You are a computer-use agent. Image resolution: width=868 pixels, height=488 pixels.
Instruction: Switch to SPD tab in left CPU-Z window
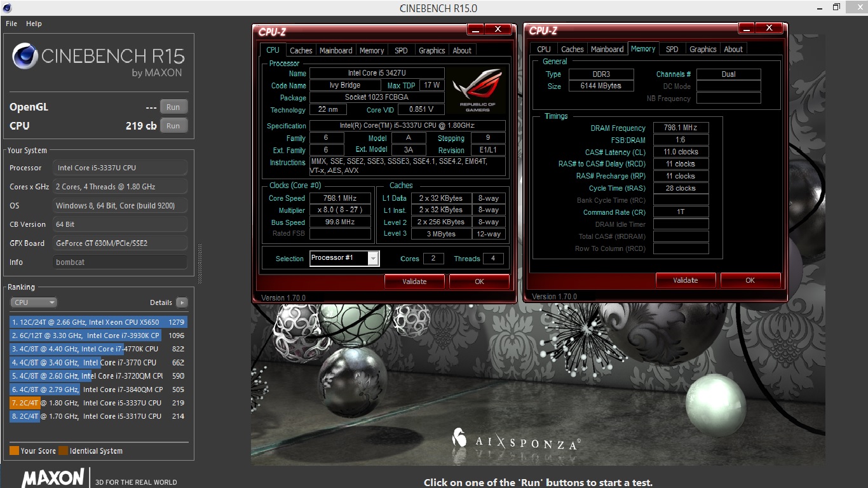click(x=401, y=51)
